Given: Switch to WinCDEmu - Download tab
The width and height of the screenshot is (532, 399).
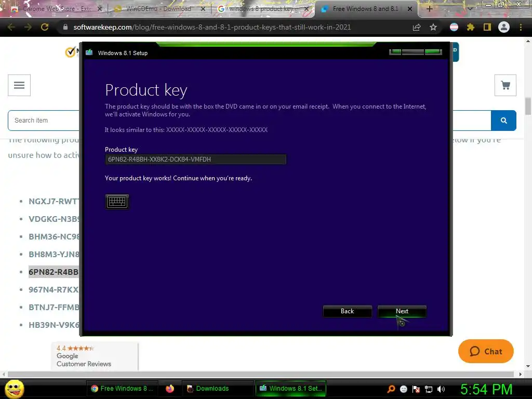Looking at the screenshot, I should click(x=158, y=9).
